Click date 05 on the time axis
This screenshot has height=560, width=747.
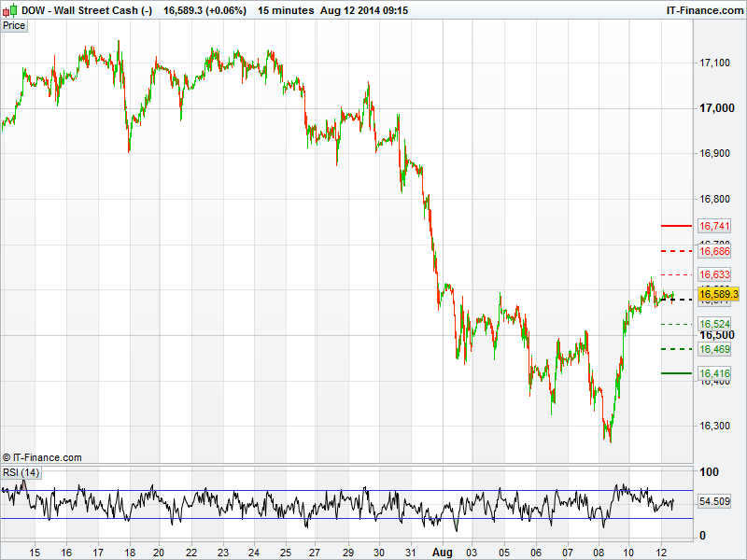[x=504, y=553]
